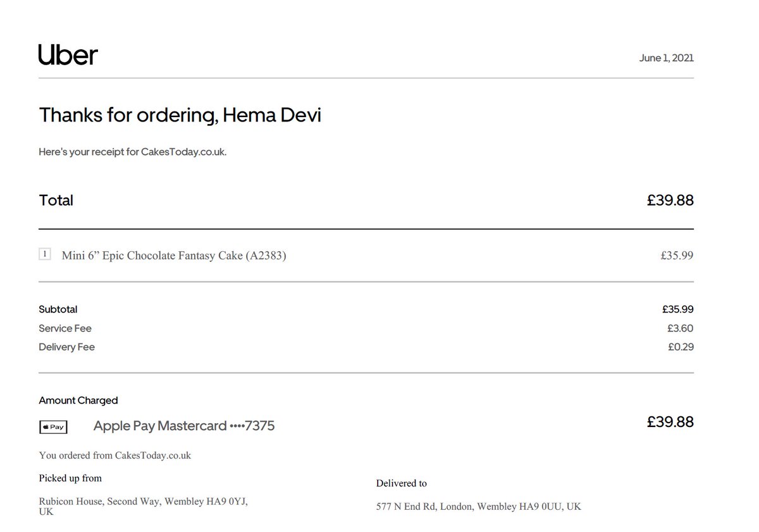
Task: Select the charged amount £39.88 beside Mastercard
Action: [x=670, y=422]
